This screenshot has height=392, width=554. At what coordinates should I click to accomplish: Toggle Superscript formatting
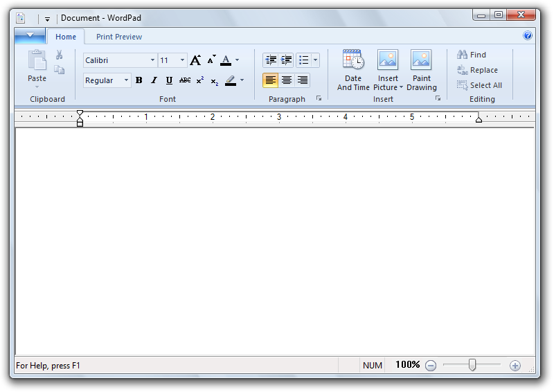(x=200, y=80)
